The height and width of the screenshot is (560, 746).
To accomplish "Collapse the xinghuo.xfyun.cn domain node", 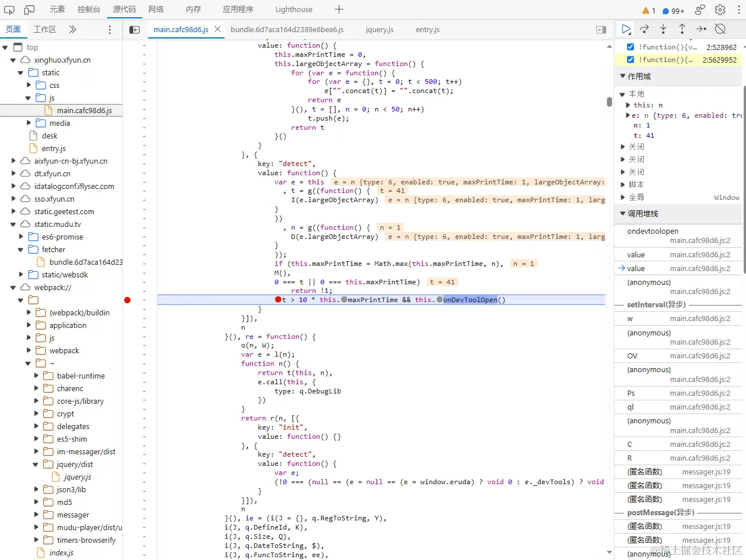I will [13, 60].
